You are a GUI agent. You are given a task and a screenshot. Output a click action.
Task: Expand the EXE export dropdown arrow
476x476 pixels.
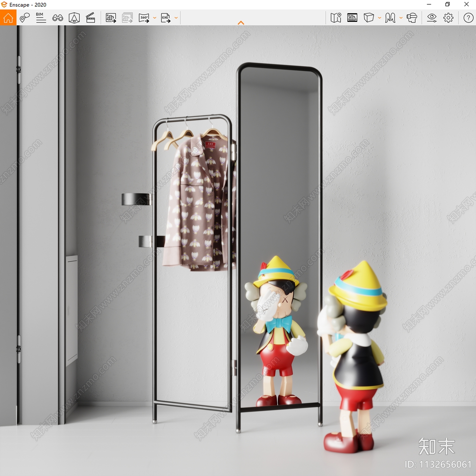pos(176,18)
